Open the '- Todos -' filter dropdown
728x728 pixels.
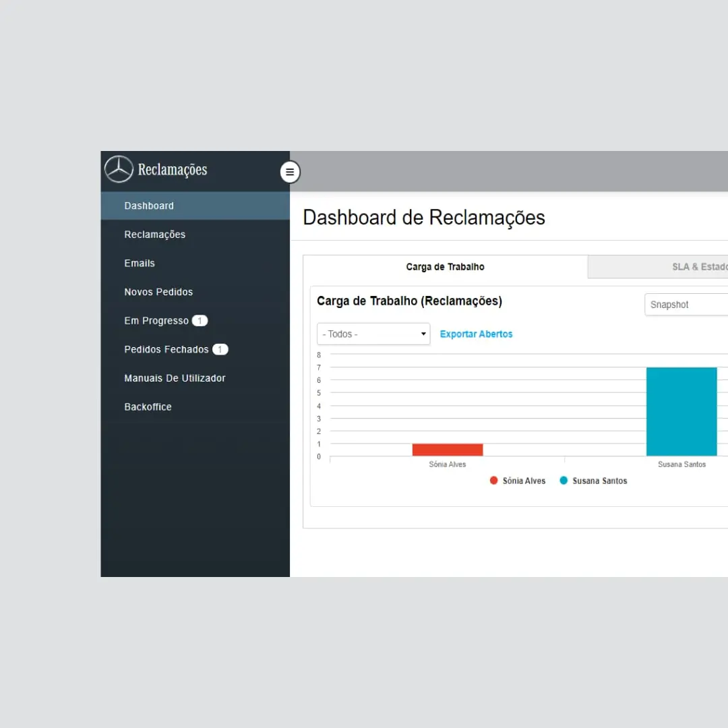coord(373,334)
